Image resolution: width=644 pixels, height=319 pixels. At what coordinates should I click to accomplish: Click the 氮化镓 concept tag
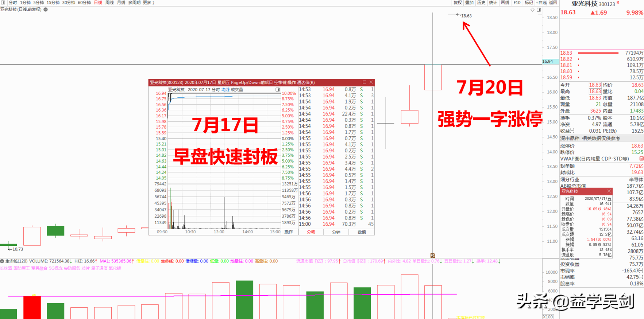point(115,268)
